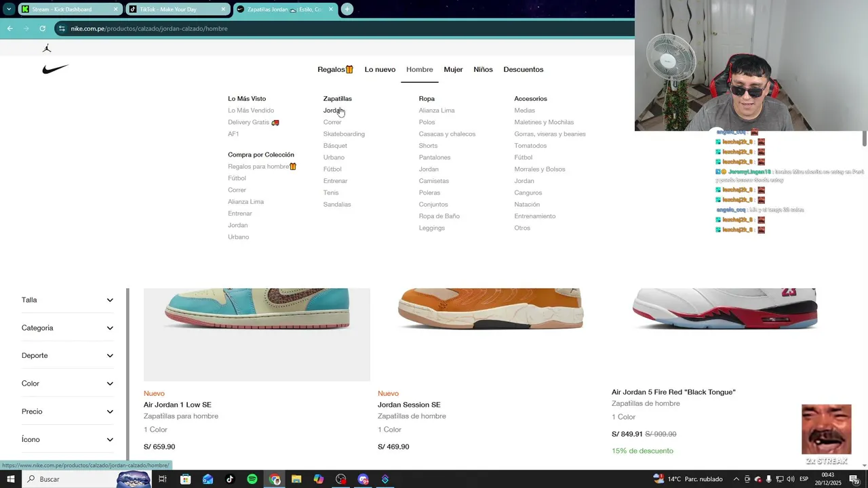The width and height of the screenshot is (868, 488).
Task: Click the Nike swoosh logo
Action: point(55,69)
